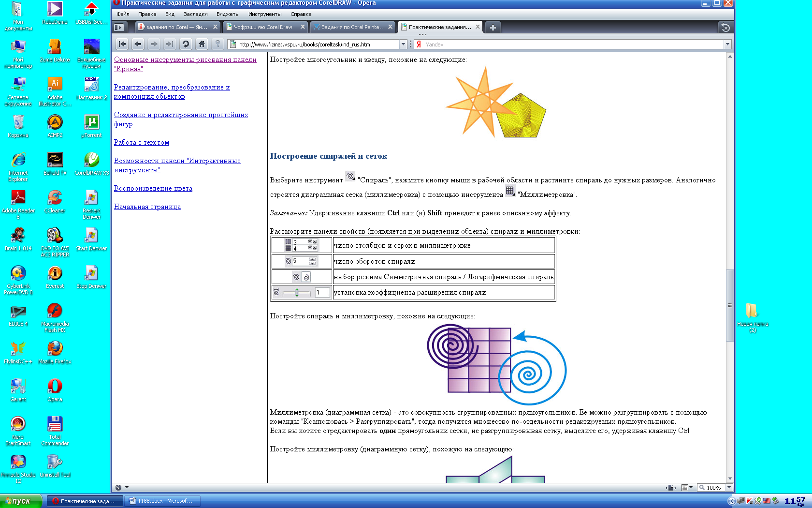Open the Справка menu
This screenshot has width=812, height=508.
coord(301,14)
